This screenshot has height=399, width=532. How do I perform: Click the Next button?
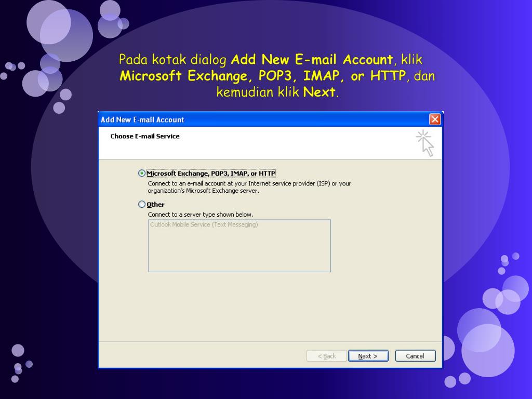368,356
